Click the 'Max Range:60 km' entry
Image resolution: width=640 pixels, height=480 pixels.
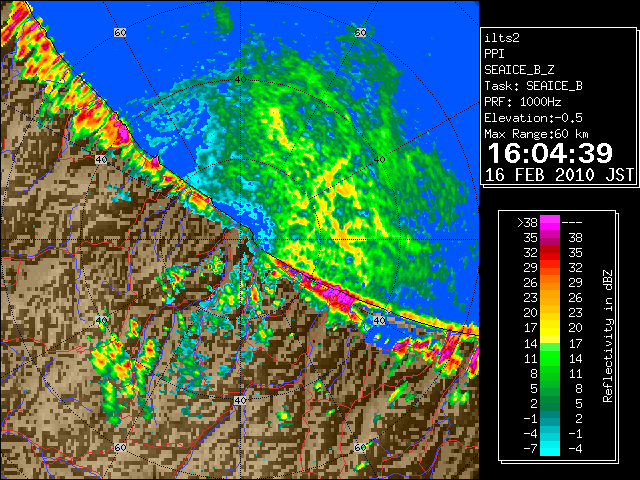pyautogui.click(x=537, y=134)
